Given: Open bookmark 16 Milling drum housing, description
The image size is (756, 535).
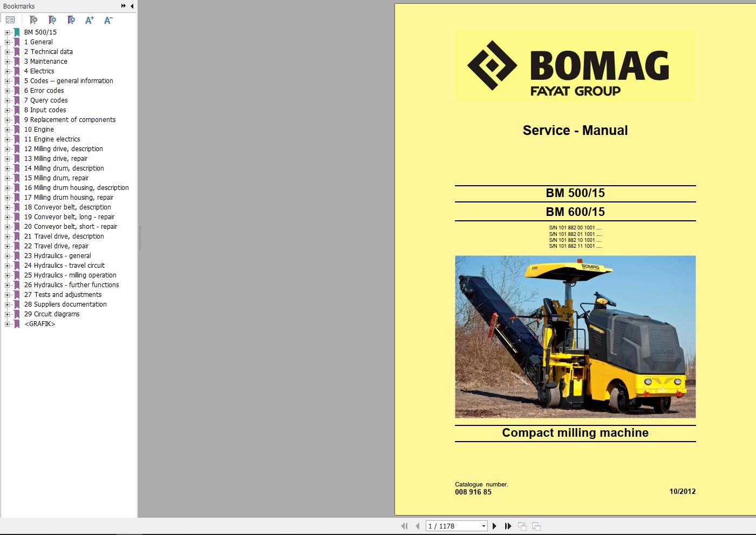Looking at the screenshot, I should (76, 188).
